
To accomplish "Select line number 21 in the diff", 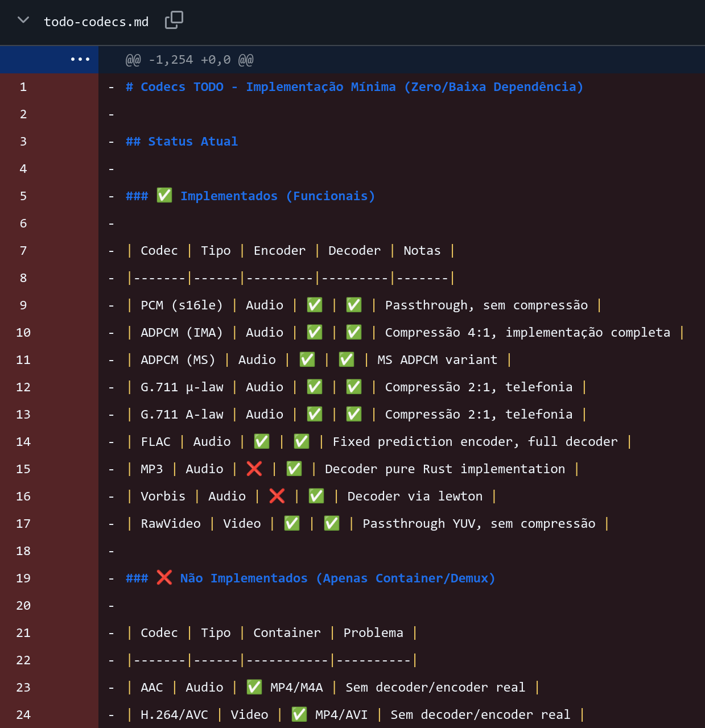I will tap(23, 633).
